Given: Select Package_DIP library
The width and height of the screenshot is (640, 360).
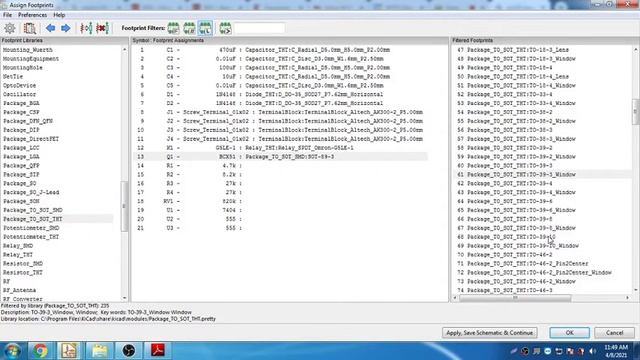Looking at the screenshot, I should (21, 130).
